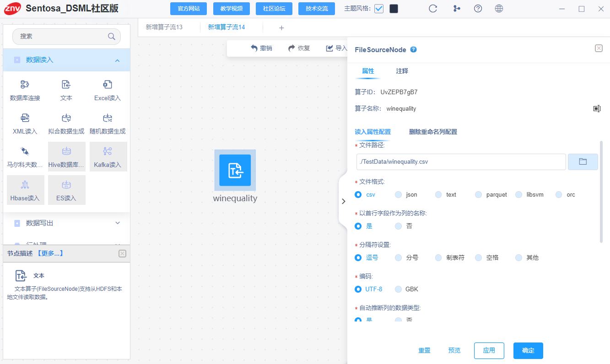610x364 pixels.
Task: Click the search magnifier icon
Action: point(111,36)
